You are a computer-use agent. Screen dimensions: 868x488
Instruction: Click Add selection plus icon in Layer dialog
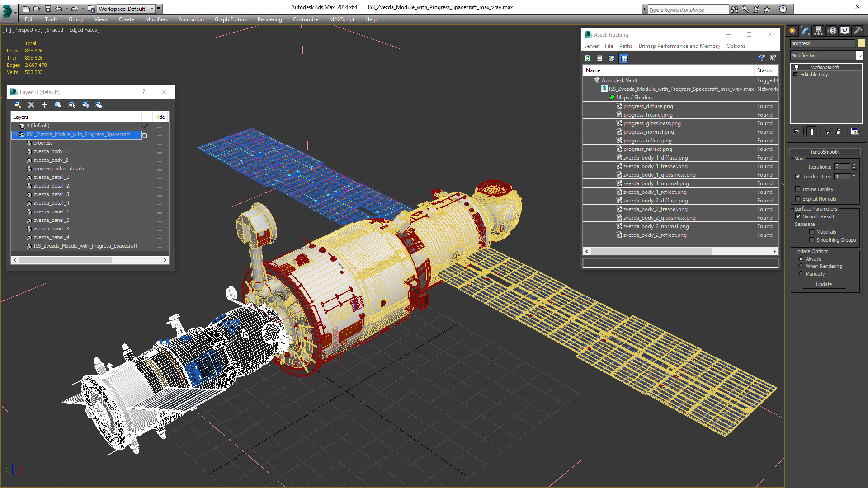[x=45, y=105]
